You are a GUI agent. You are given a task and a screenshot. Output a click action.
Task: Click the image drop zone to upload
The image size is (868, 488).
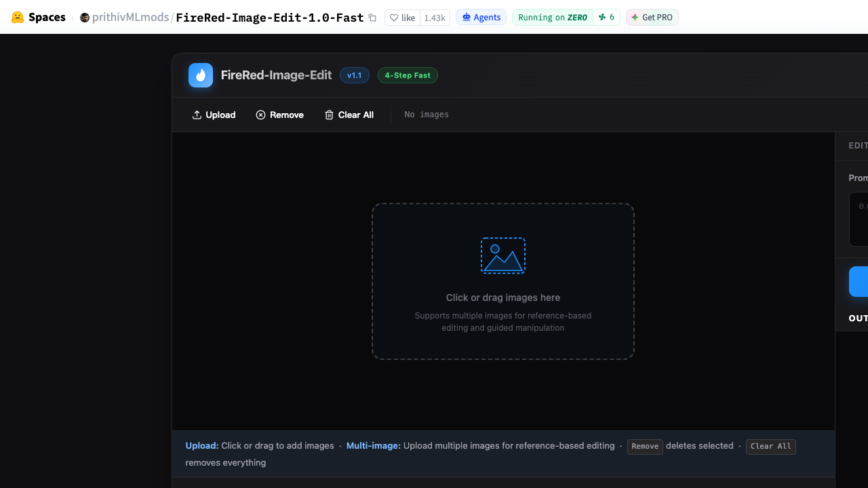503,281
